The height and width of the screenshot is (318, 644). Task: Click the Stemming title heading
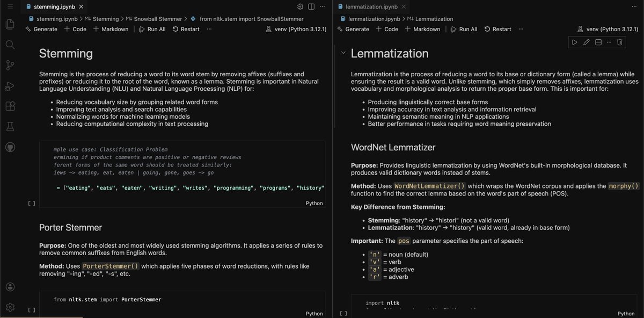click(66, 54)
